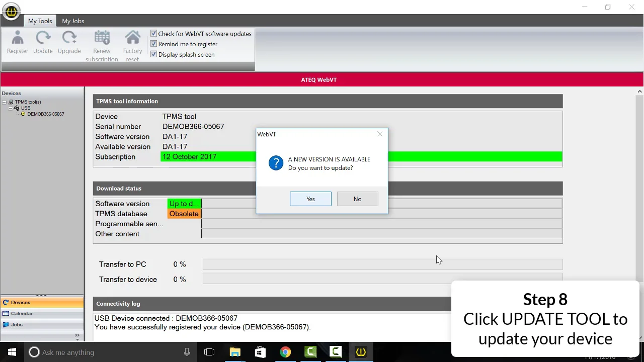
Task: Click the Update tool icon
Action: [x=43, y=38]
